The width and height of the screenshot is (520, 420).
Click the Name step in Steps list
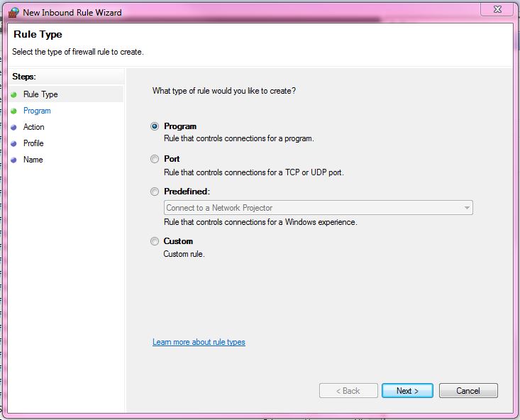[33, 160]
